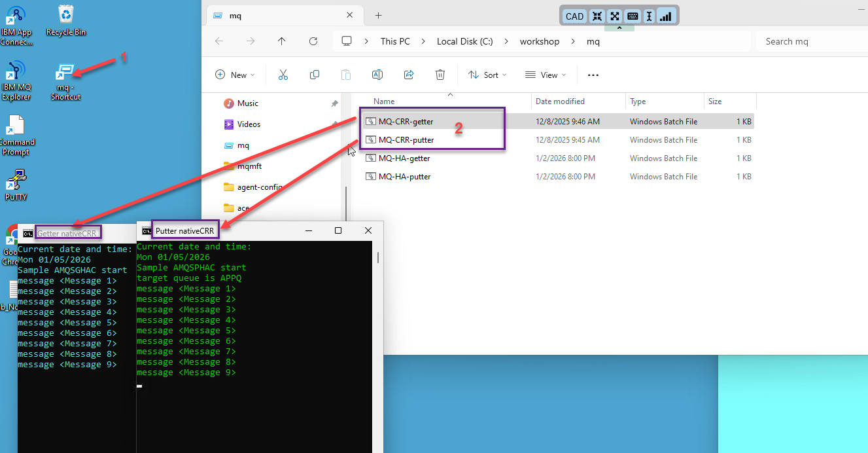
Task: Click the Rename icon in Explorer toolbar
Action: (x=377, y=75)
